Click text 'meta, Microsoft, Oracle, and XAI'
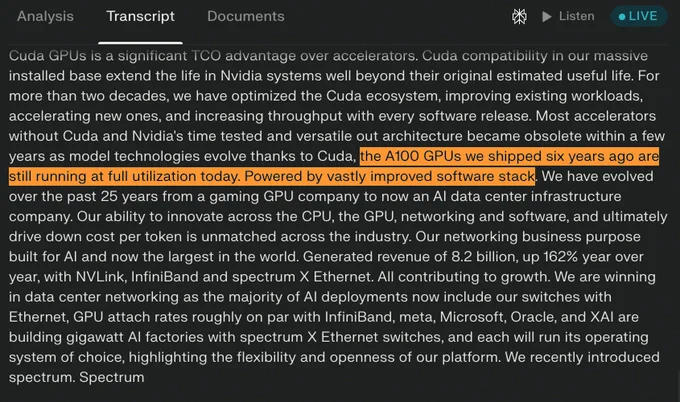The width and height of the screenshot is (680, 402). (x=506, y=317)
